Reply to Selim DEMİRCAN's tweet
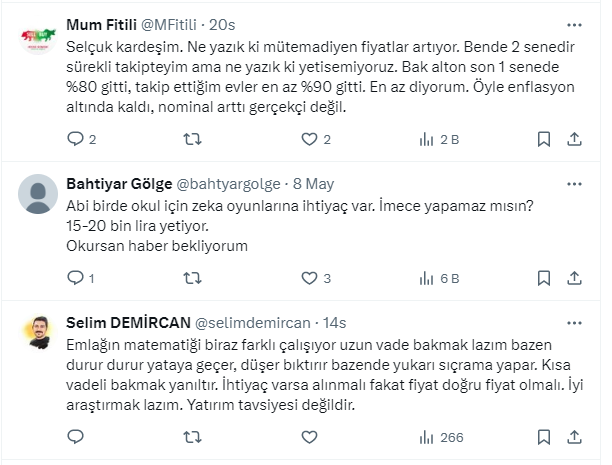 (75, 437)
